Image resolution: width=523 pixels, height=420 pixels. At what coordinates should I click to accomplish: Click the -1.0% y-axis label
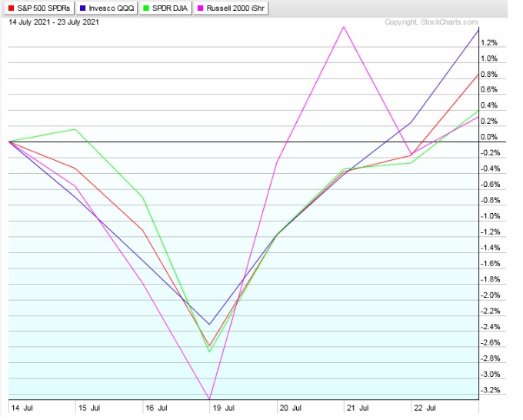[x=491, y=216]
